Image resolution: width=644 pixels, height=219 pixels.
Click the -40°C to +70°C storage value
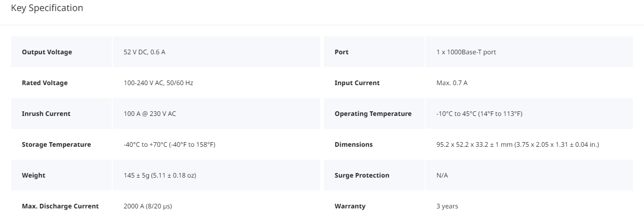click(169, 144)
